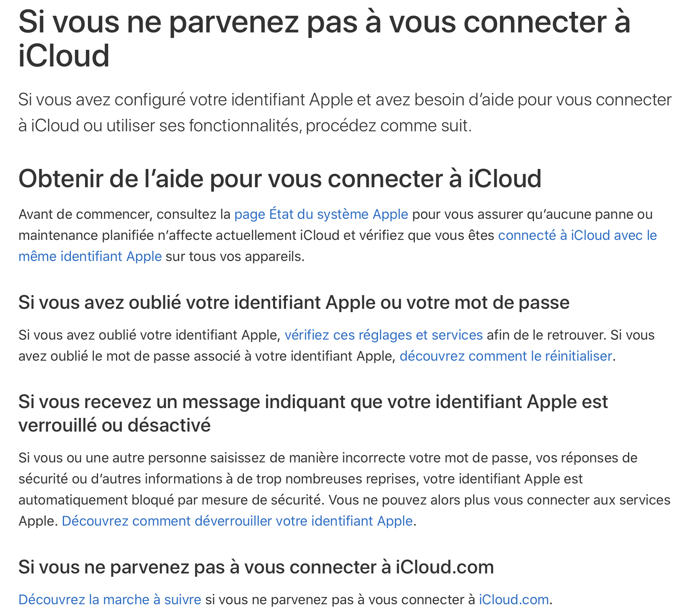
Task: Click the bottom heading ending with 'iCloud.com'
Action: [x=256, y=567]
